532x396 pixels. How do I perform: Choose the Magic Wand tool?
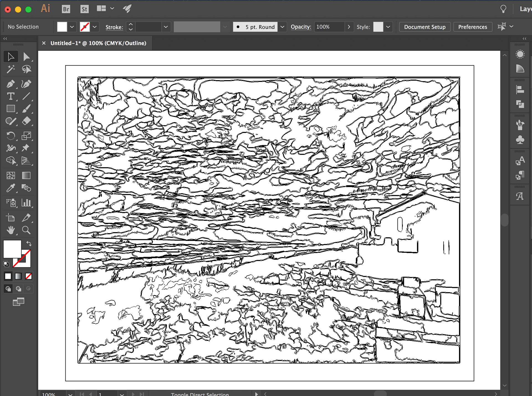(11, 69)
